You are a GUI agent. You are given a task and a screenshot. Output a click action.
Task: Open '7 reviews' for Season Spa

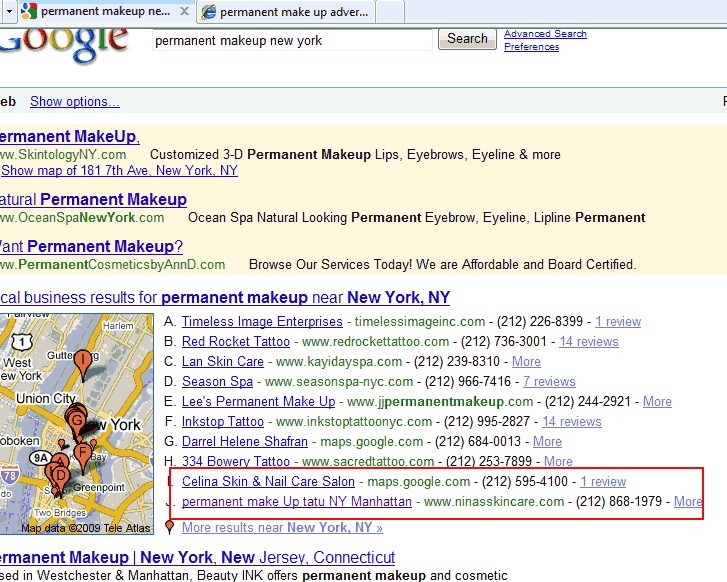pos(549,381)
